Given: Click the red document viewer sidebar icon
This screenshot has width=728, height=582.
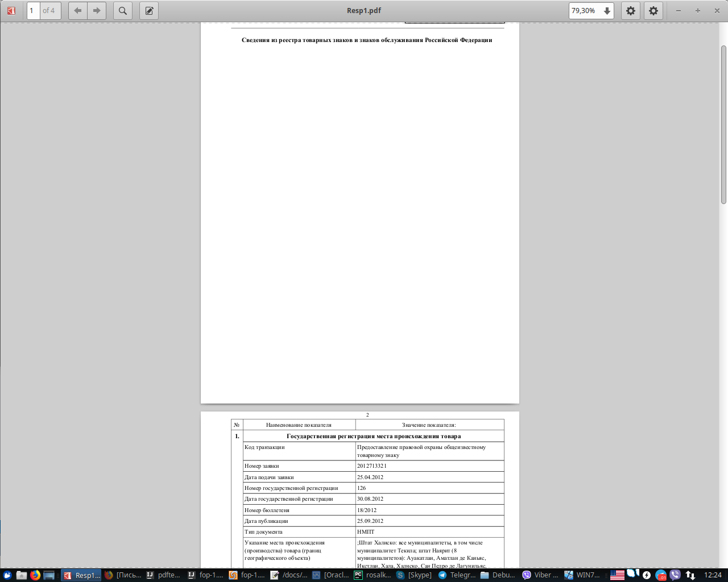Looking at the screenshot, I should tap(11, 11).
